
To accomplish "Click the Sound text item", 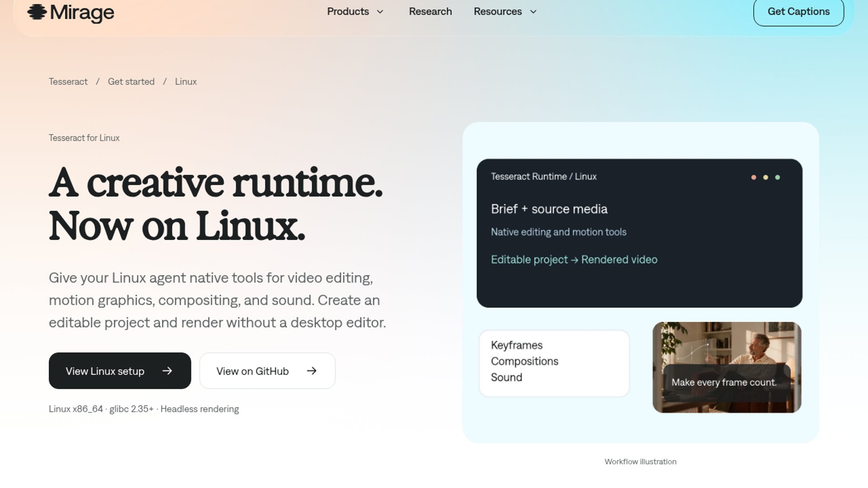I will click(506, 377).
